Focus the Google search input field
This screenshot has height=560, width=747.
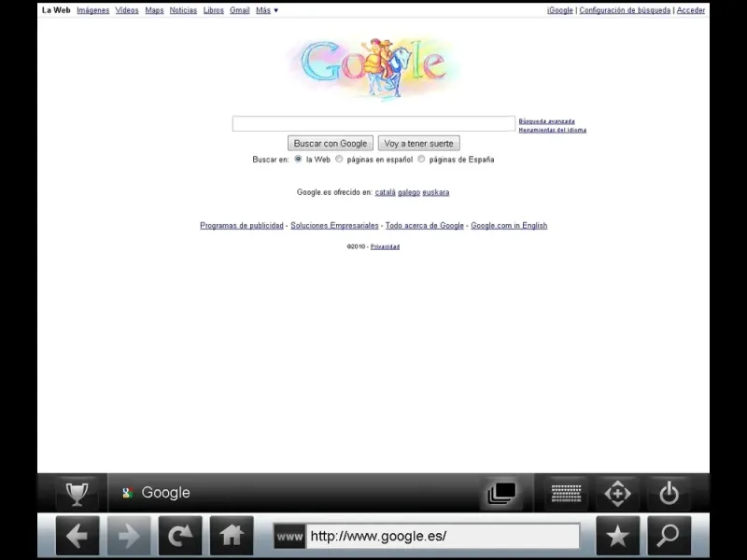(x=373, y=124)
